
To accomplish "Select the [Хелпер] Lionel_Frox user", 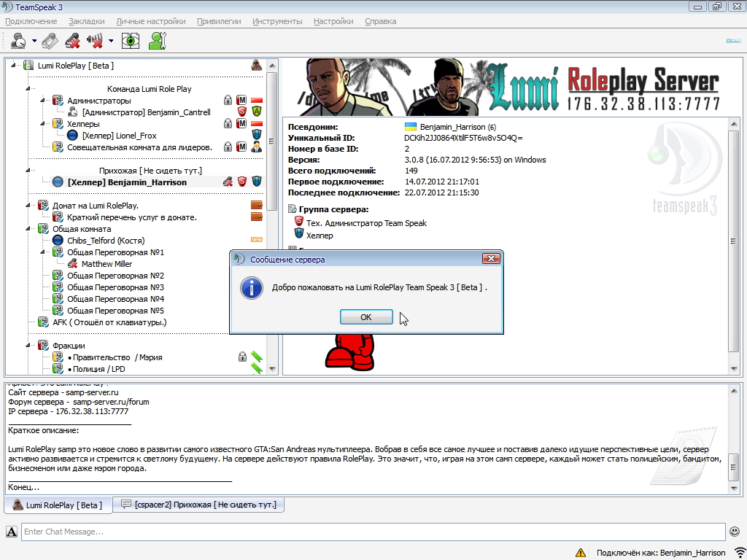I will coord(119,135).
